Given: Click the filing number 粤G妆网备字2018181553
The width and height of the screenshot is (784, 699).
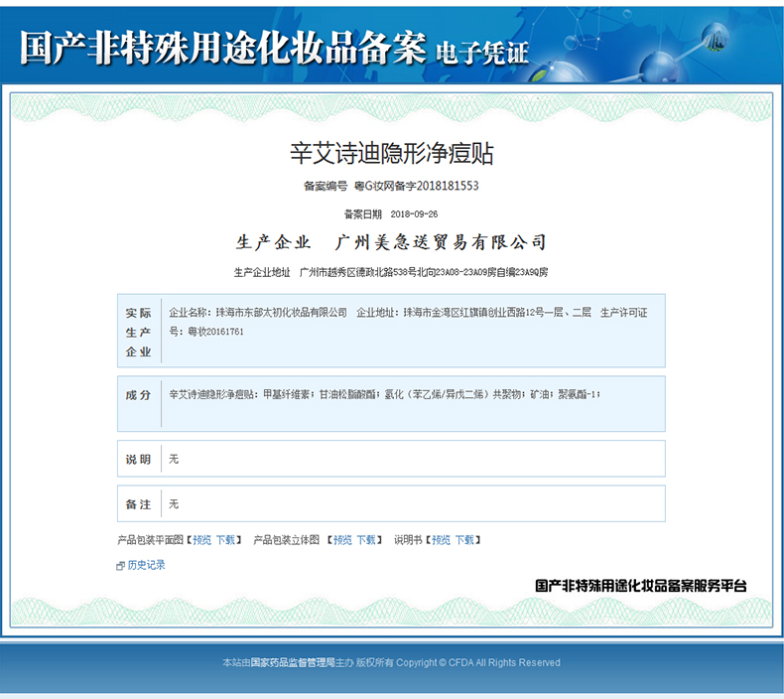Looking at the screenshot, I should [416, 186].
